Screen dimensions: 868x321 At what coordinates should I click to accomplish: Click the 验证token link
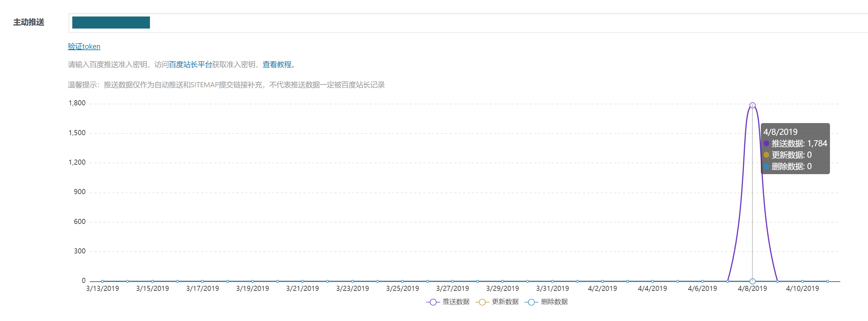click(84, 46)
